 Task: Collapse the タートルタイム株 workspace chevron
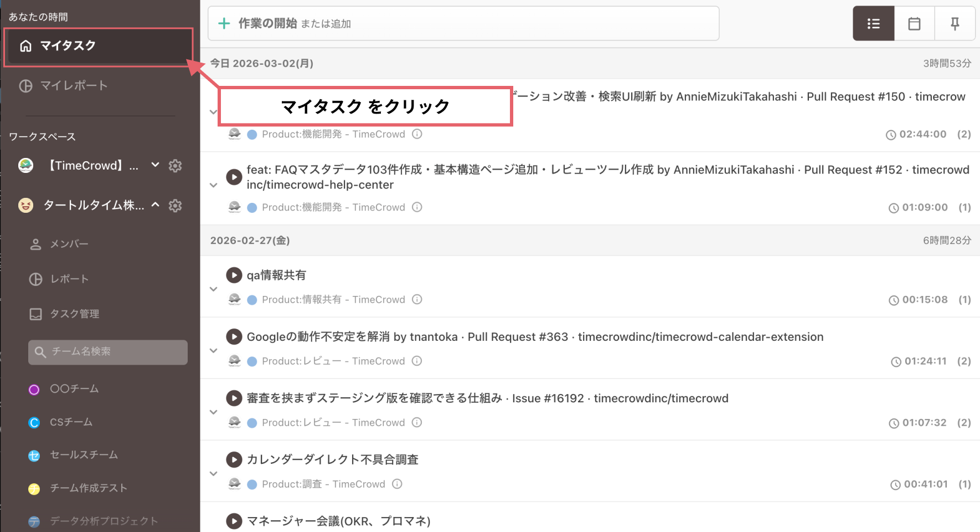[x=156, y=205]
